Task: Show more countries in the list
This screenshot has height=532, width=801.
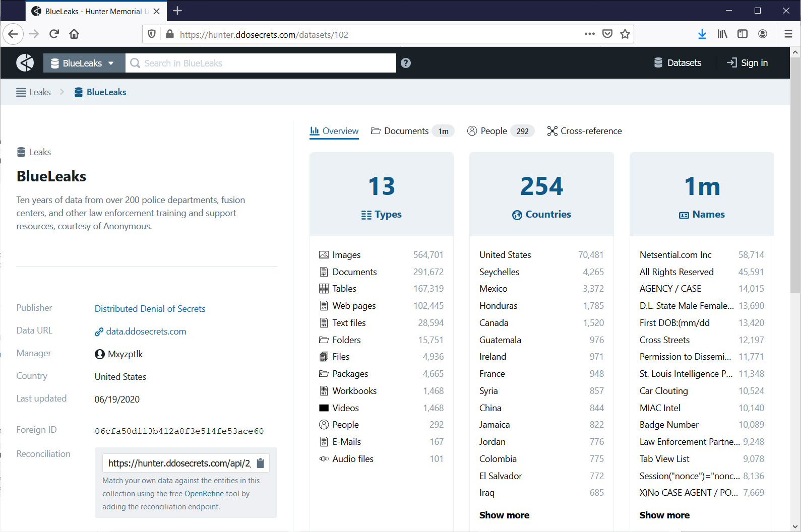Action: pyautogui.click(x=504, y=515)
